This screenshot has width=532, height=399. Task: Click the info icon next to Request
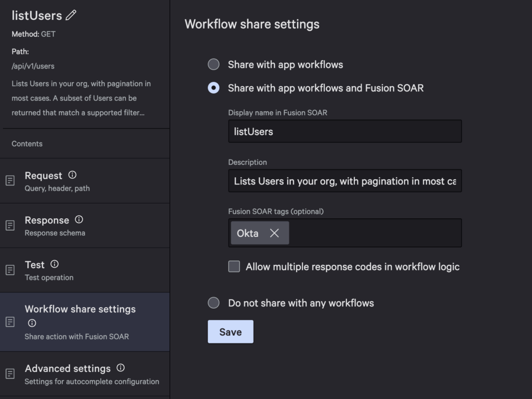[72, 175]
